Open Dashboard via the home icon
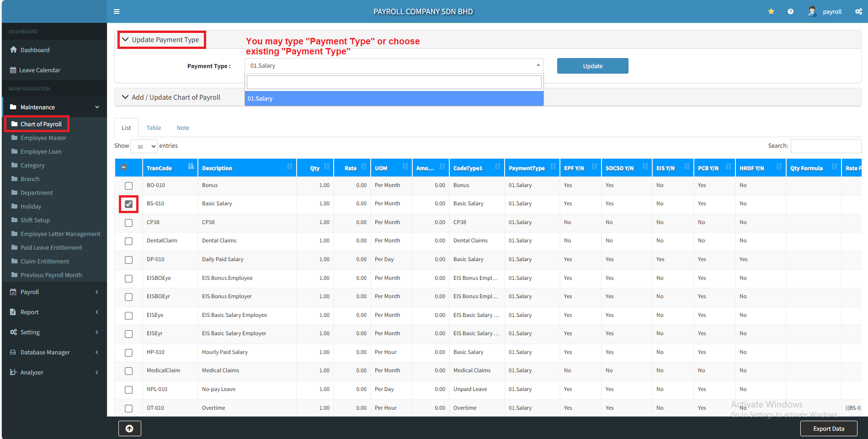Screen dimensions: 868x439 click(14, 50)
